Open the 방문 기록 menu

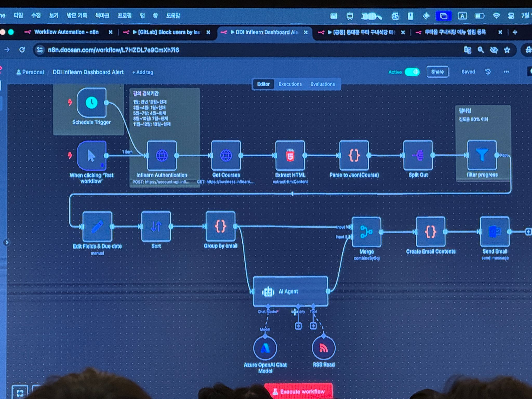coord(77,15)
